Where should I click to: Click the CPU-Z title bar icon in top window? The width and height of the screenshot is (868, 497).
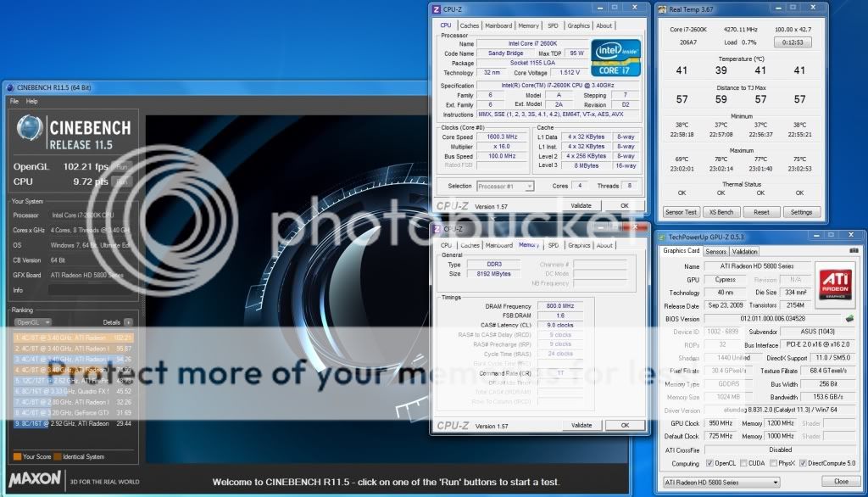tap(437, 9)
